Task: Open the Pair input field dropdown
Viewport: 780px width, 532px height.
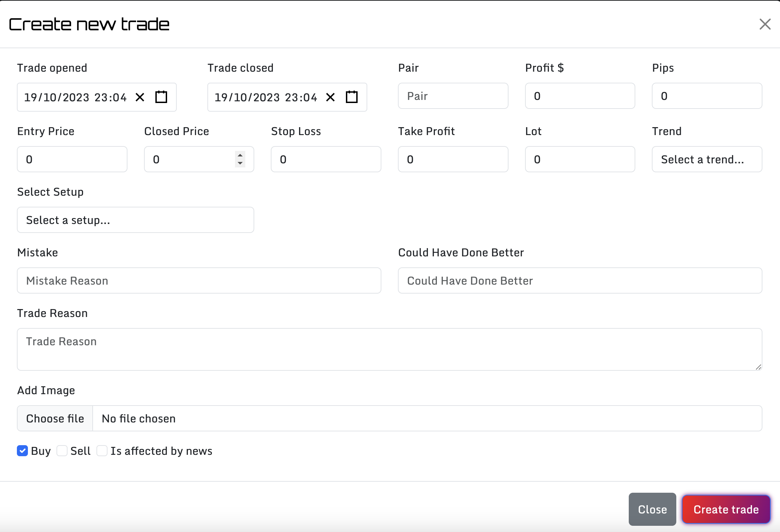Action: [x=453, y=96]
